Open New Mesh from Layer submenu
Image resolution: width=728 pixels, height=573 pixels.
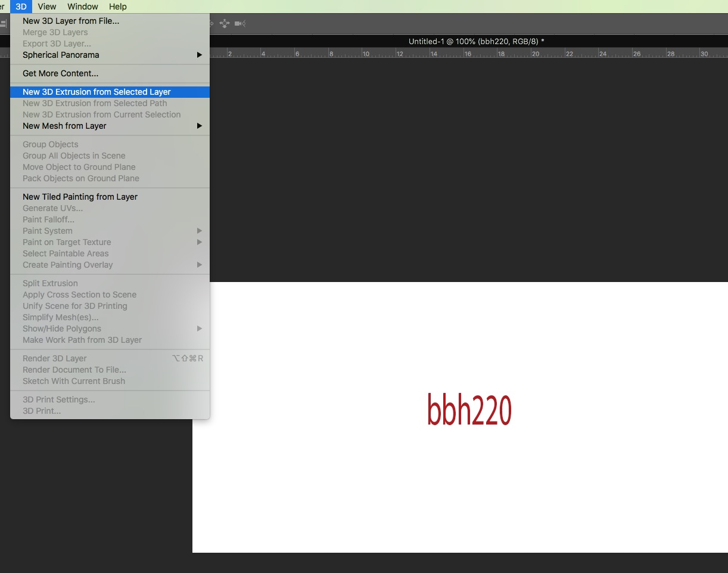coord(110,126)
